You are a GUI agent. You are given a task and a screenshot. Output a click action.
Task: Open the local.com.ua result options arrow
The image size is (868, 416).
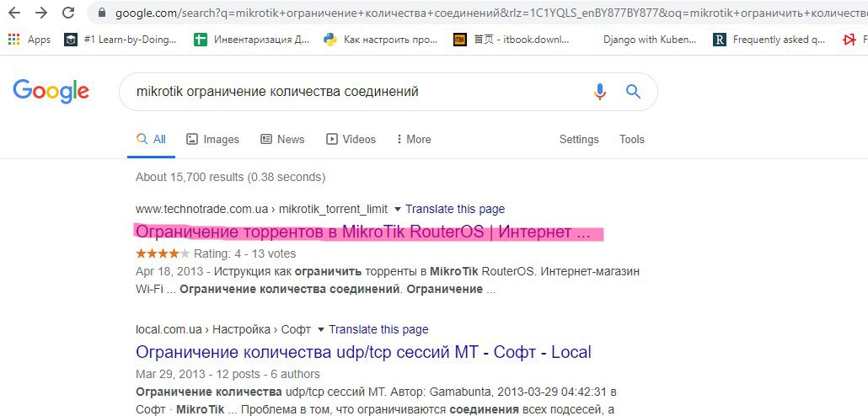(x=320, y=330)
